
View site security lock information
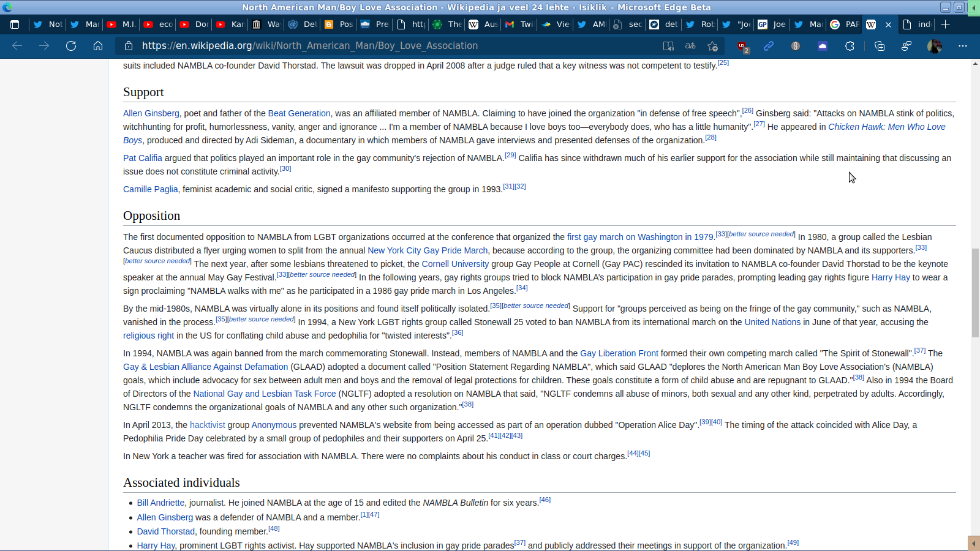pos(129,46)
